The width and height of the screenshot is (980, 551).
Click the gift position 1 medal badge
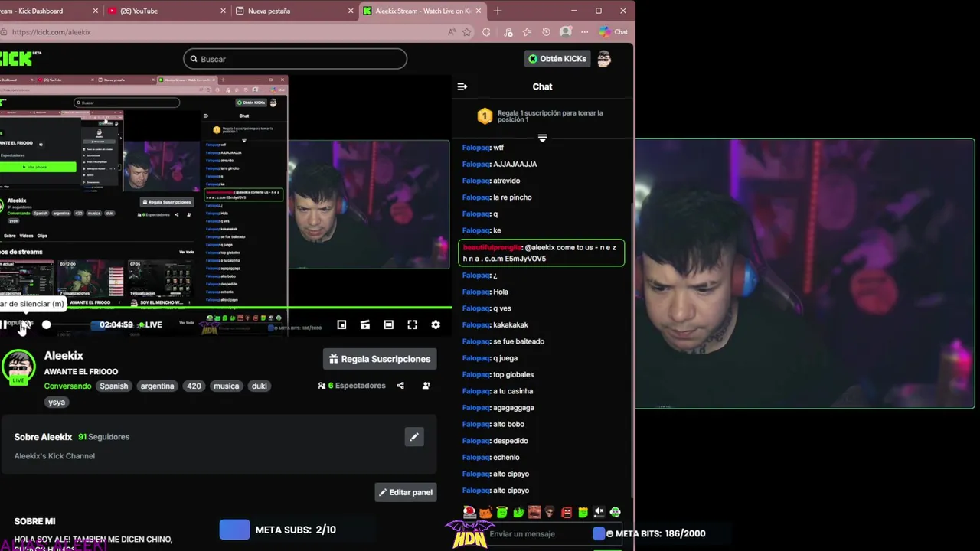484,116
